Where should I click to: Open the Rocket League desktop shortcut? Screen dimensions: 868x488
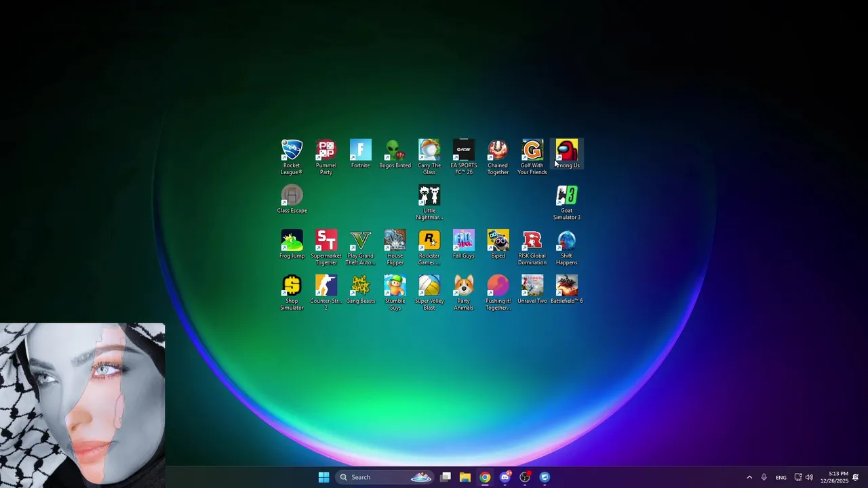[292, 157]
